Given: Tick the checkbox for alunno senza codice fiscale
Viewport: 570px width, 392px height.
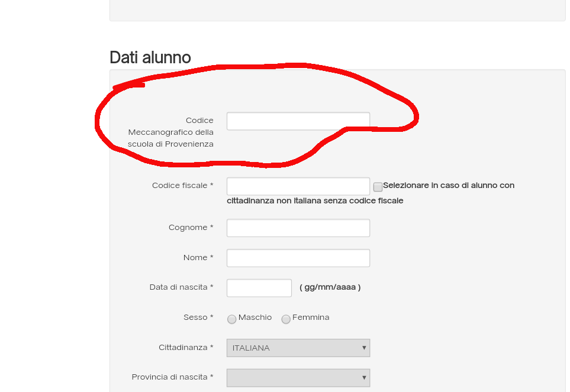Looking at the screenshot, I should [x=378, y=187].
